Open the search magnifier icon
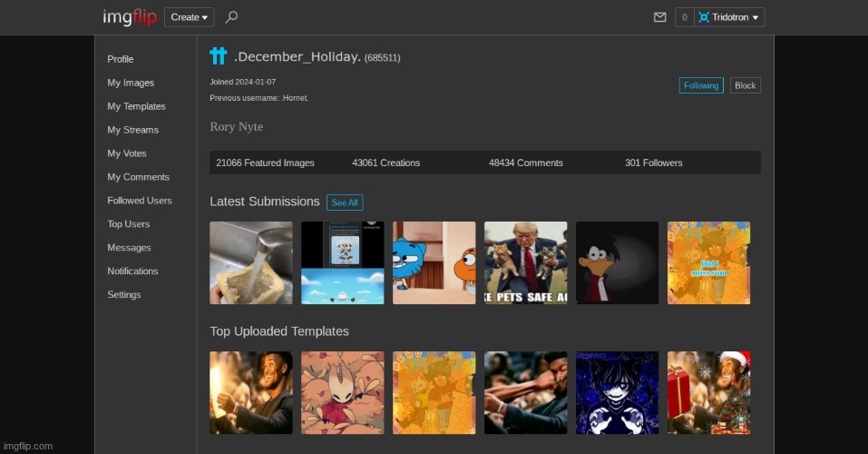868x454 pixels. (x=231, y=16)
